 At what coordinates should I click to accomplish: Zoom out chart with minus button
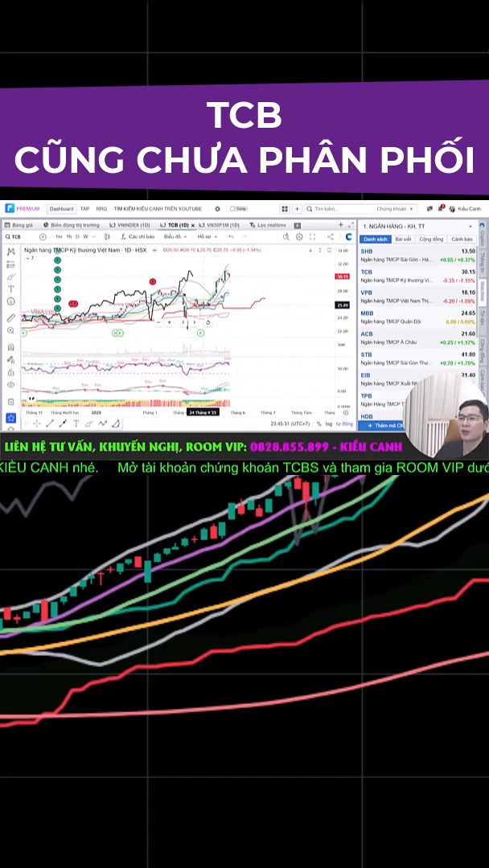(x=158, y=321)
